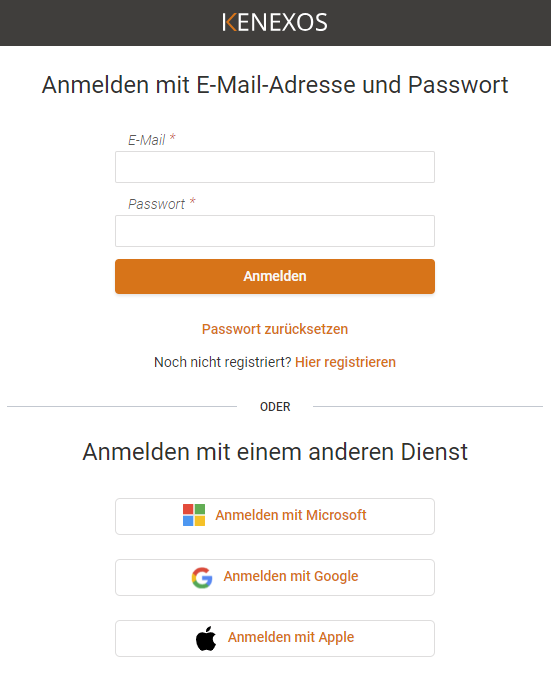Click the Noch nicht registriert? text
The height and width of the screenshot is (689, 551).
coord(223,362)
